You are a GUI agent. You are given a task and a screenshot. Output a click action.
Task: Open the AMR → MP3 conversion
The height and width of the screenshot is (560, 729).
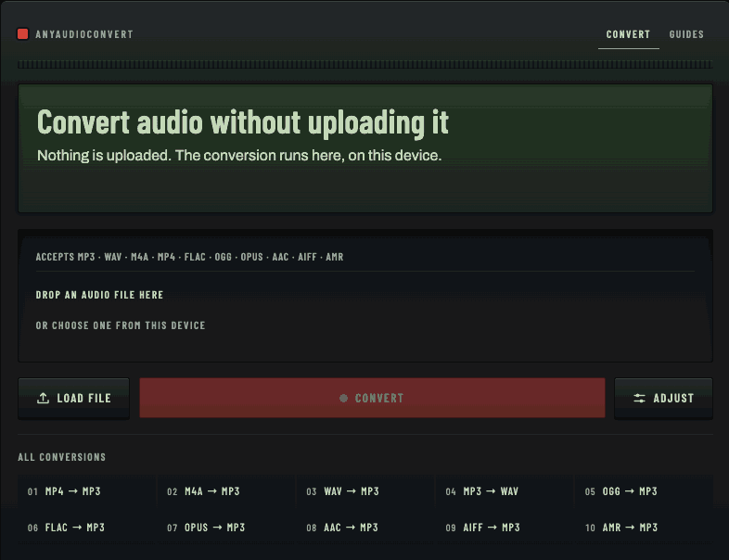point(644,528)
